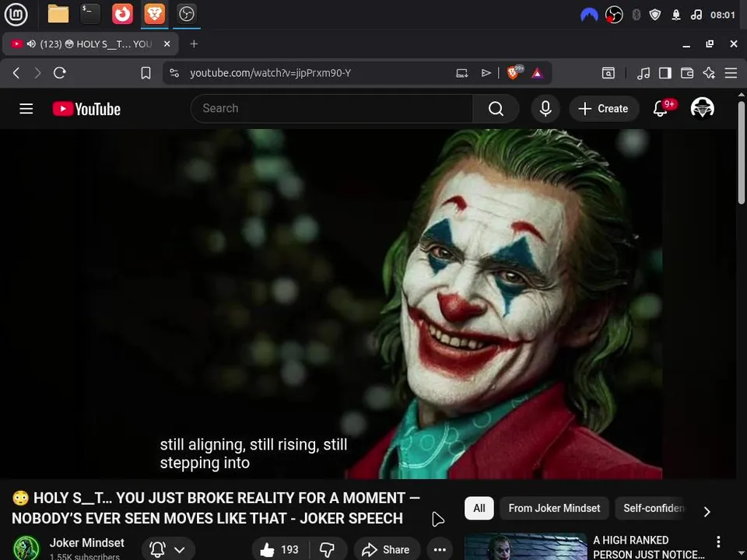Click the youtube.com address bar URL
Viewport: 747px width, 560px height.
pyautogui.click(x=270, y=73)
